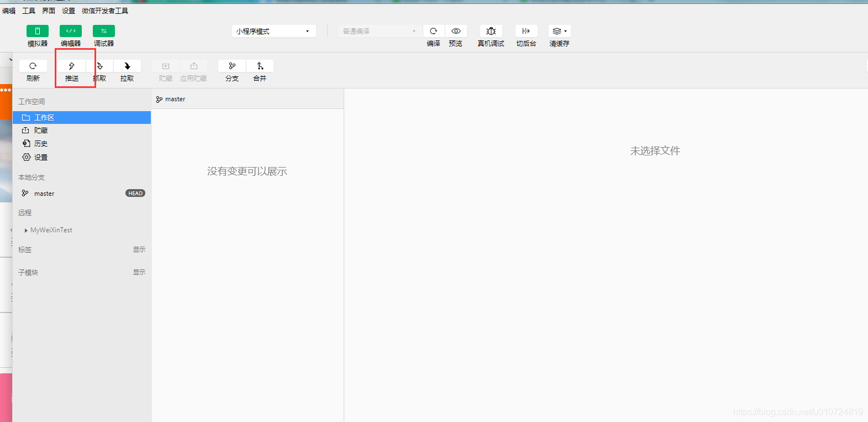This screenshot has width=868, height=422.
Task: Click the 编译 compile refresh icon
Action: pos(434,31)
